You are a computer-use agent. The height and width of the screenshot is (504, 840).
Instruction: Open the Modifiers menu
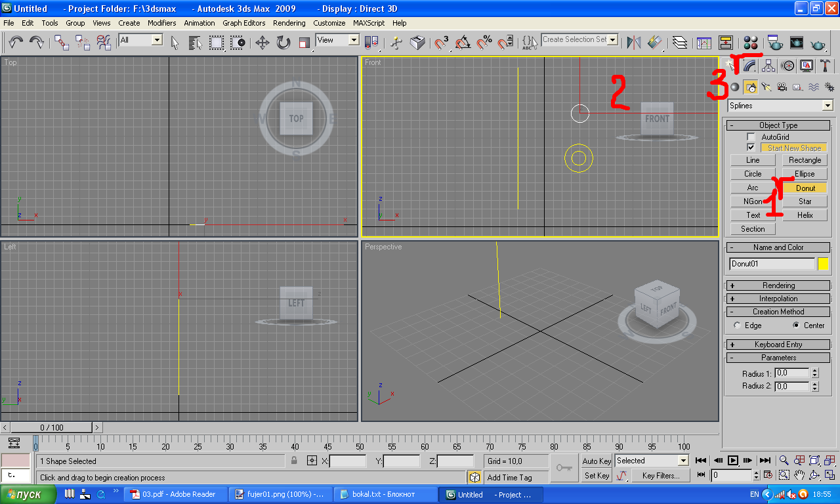(x=161, y=23)
